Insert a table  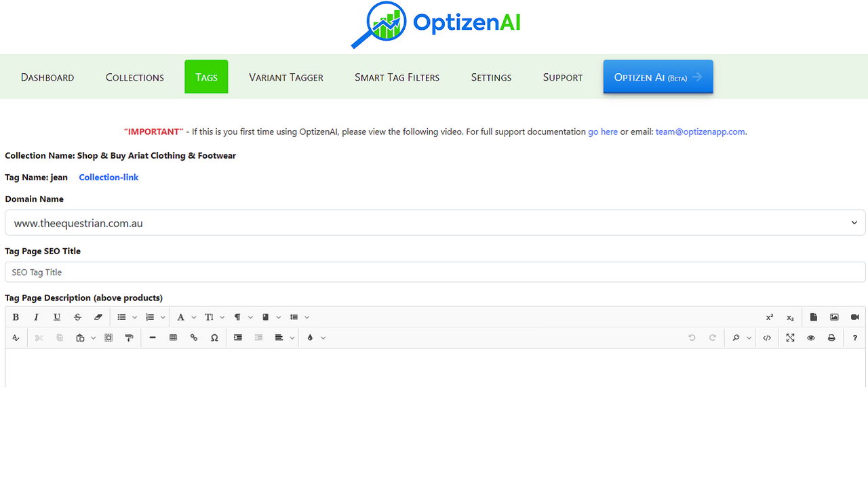pyautogui.click(x=173, y=338)
